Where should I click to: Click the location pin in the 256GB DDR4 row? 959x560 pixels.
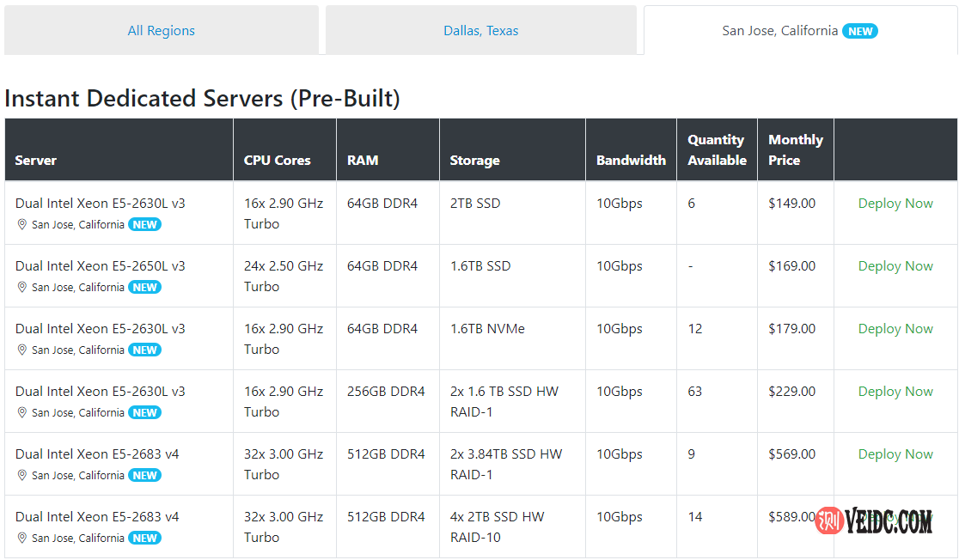[x=22, y=413]
